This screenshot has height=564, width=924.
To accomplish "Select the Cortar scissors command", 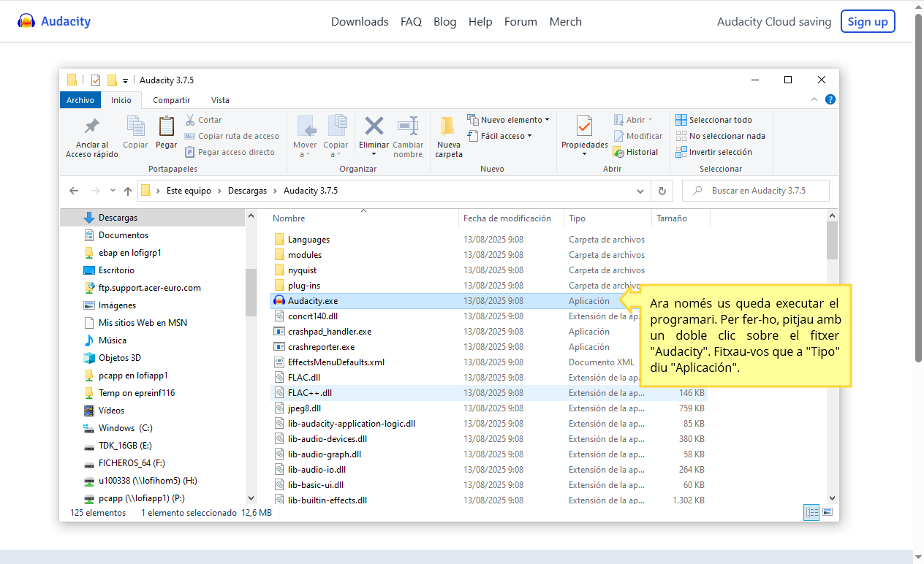I will click(x=203, y=120).
